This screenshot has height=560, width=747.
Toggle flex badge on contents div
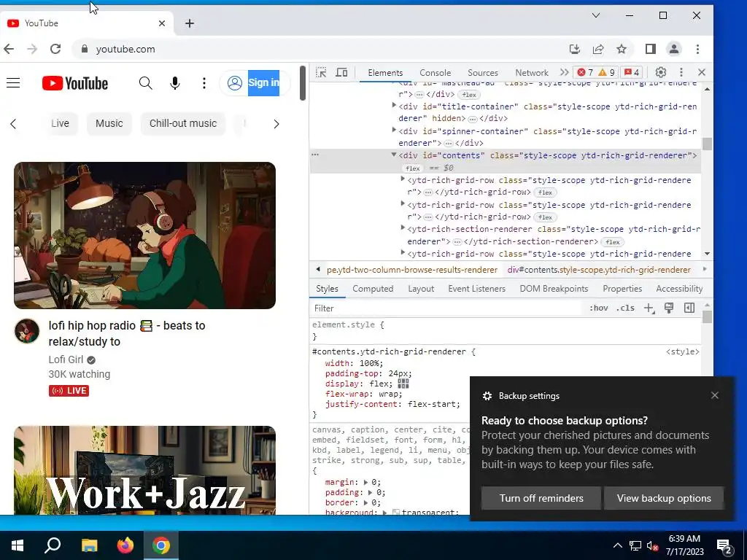[x=413, y=168]
